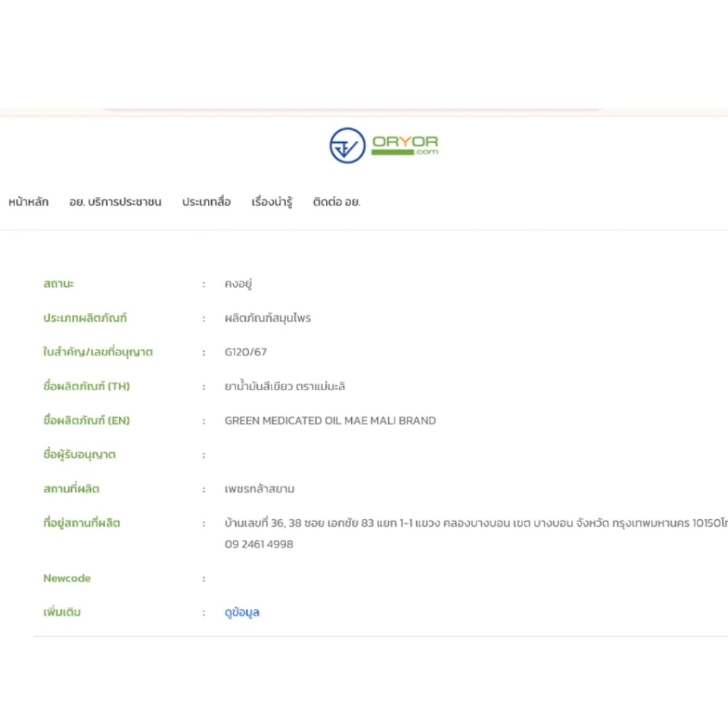Image resolution: width=728 pixels, height=728 pixels.
Task: Click the ดูข้อมูล link
Action: click(x=242, y=612)
